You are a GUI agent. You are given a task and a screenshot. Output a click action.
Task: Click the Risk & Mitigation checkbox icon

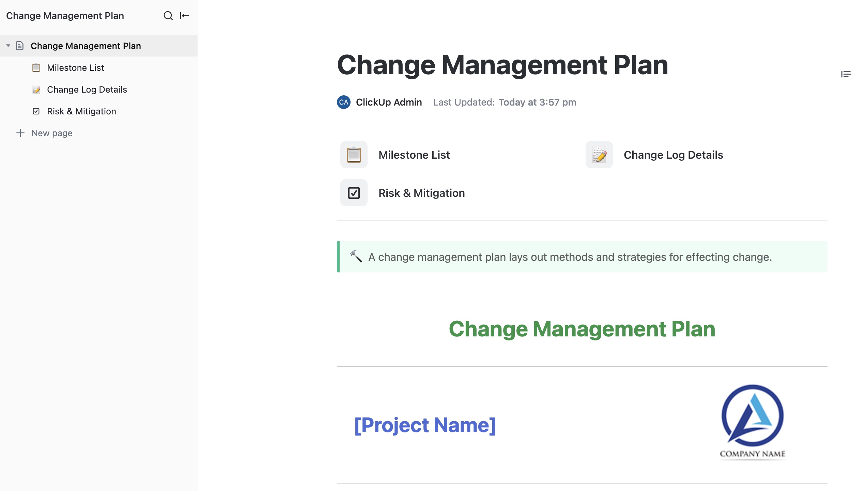click(x=353, y=193)
